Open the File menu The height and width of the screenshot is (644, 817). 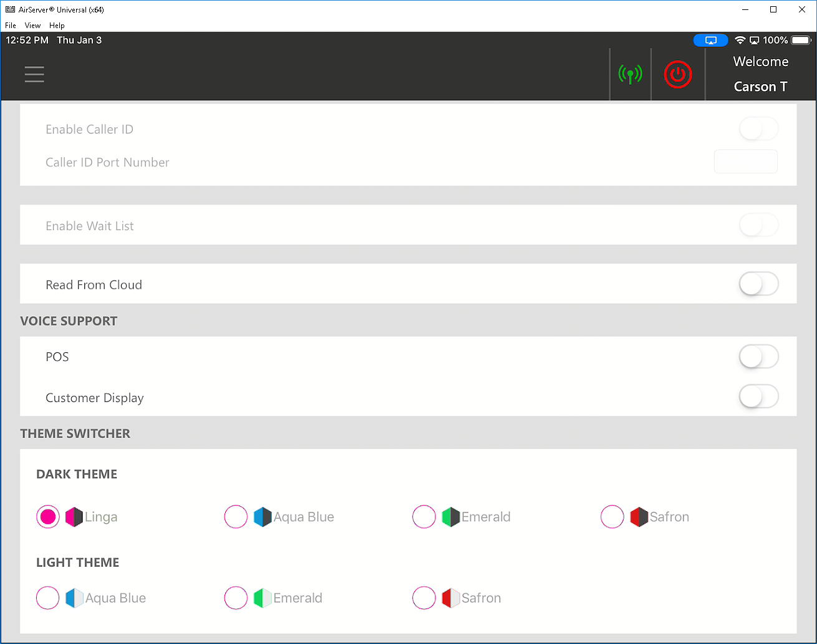(11, 26)
